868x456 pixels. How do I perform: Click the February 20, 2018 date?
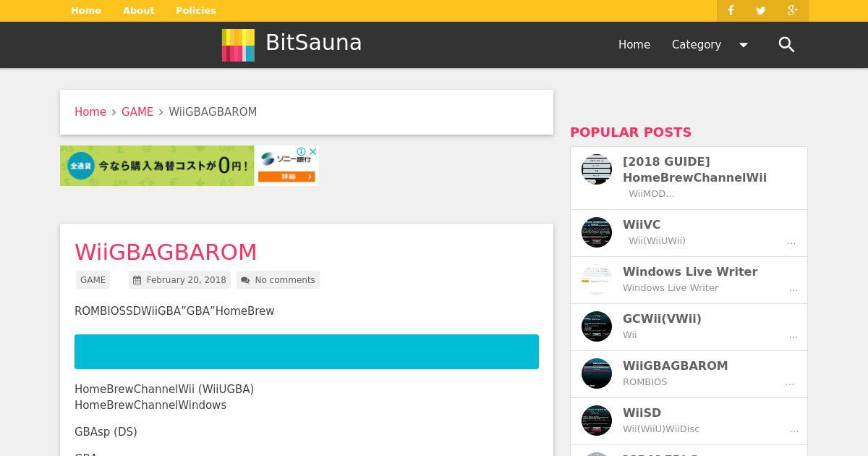click(186, 280)
